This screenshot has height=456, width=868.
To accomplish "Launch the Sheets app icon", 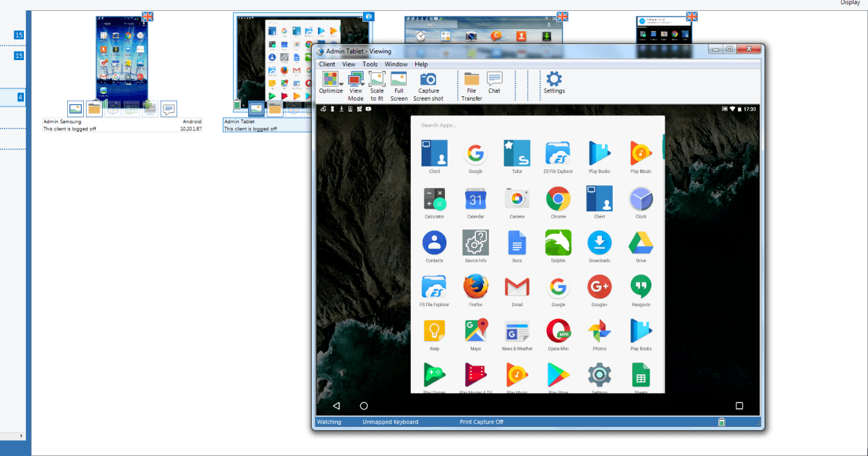I will click(x=641, y=376).
